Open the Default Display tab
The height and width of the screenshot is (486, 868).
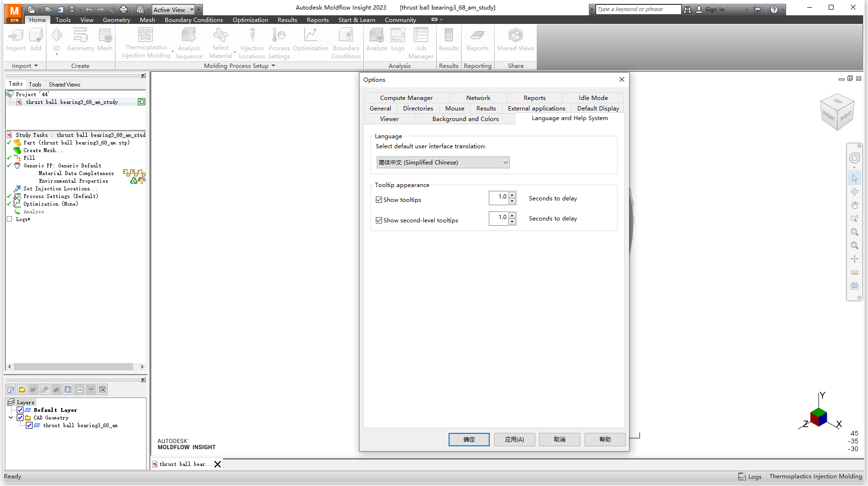click(x=598, y=109)
